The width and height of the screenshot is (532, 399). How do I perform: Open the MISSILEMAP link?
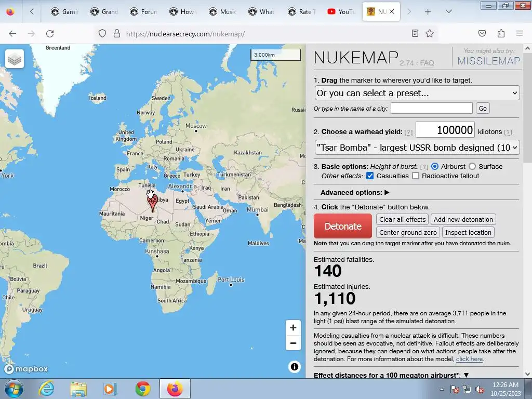(x=488, y=61)
